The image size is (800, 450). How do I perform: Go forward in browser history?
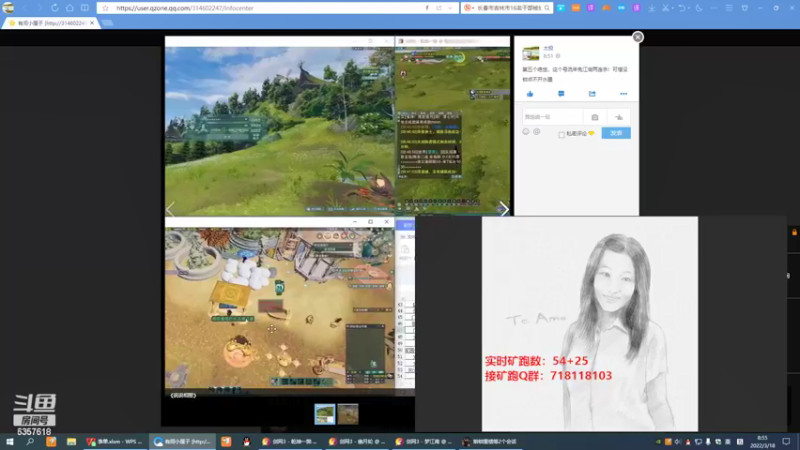[x=39, y=8]
